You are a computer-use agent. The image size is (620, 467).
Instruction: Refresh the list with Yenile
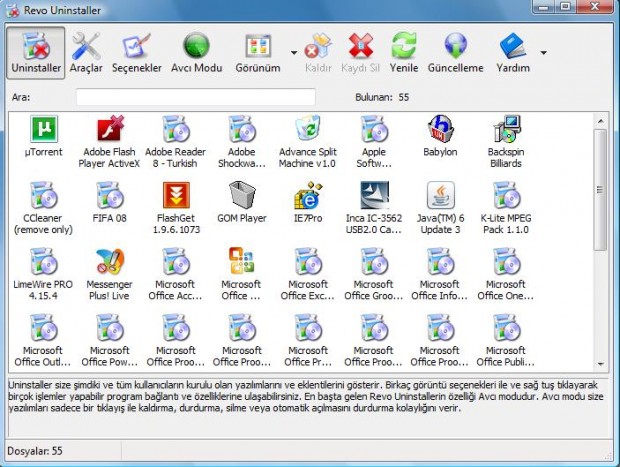[404, 53]
